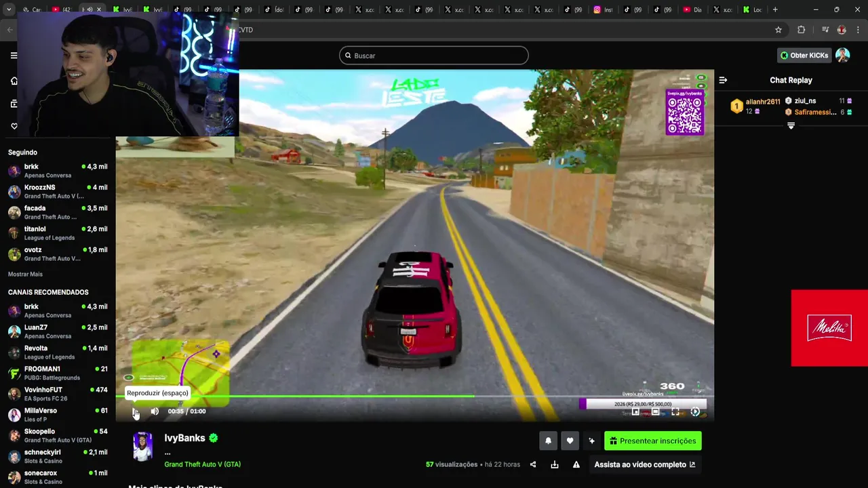Close the currently active browser tab
This screenshot has width=868, height=488.
(99, 9)
